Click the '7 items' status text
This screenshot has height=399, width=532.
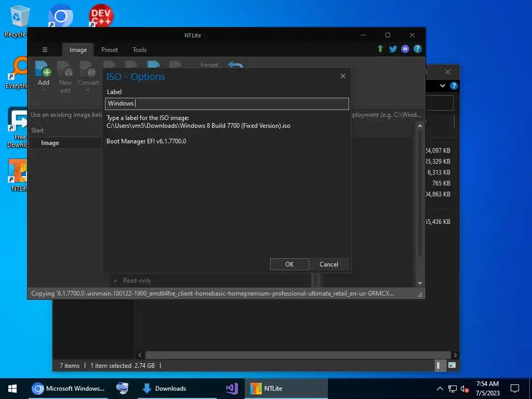point(70,366)
